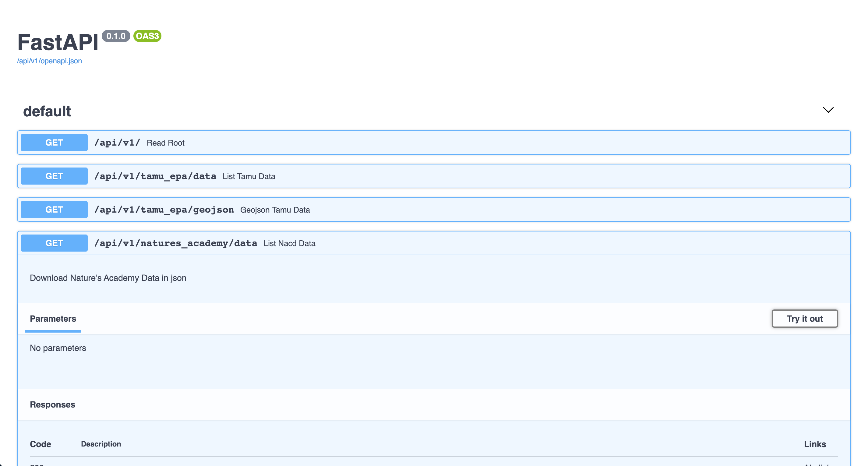Select the Parameters tab
Screen dimensions: 868x466
coord(53,319)
